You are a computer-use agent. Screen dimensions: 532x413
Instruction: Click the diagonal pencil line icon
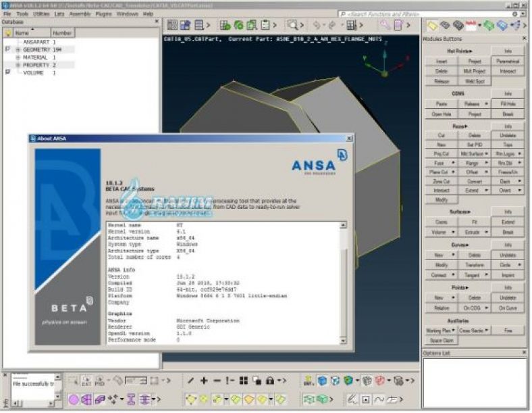190,381
